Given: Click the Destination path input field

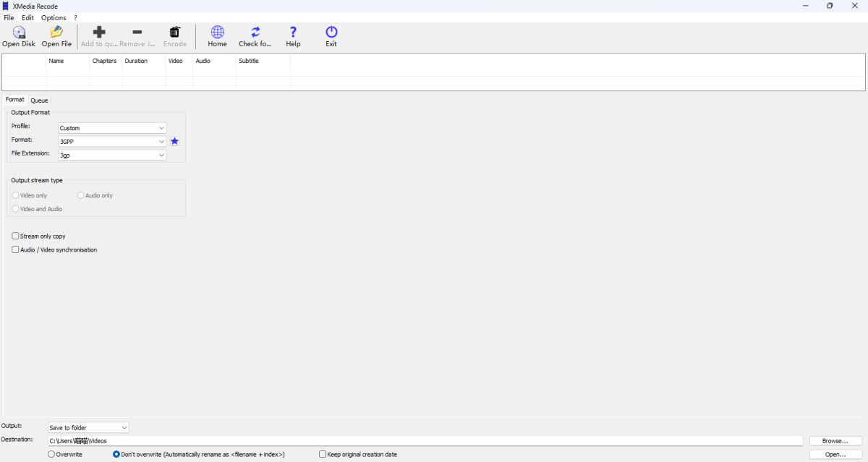Looking at the screenshot, I should tap(425, 441).
